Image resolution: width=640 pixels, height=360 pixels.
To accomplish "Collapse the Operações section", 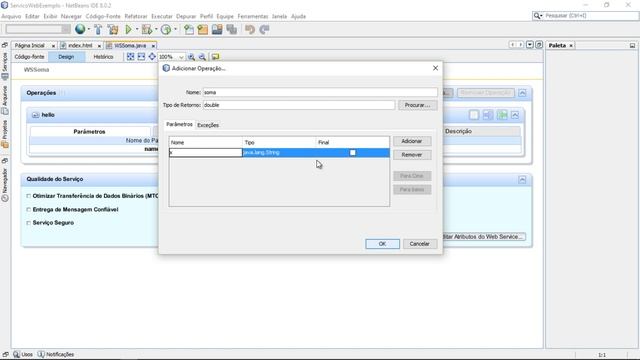I will click(x=522, y=93).
